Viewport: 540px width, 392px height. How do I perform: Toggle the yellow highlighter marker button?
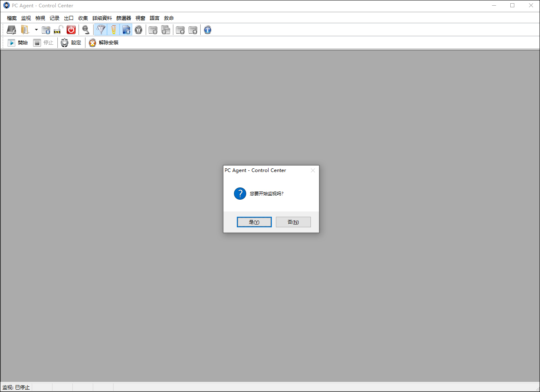(114, 30)
